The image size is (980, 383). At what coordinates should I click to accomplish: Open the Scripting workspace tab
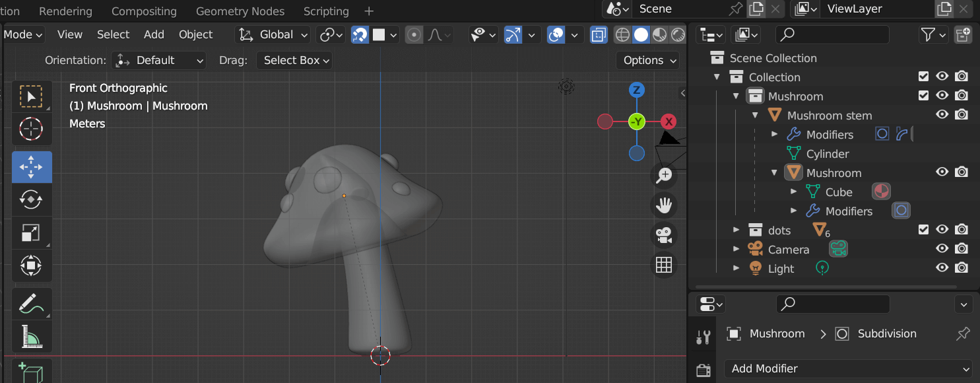(326, 11)
